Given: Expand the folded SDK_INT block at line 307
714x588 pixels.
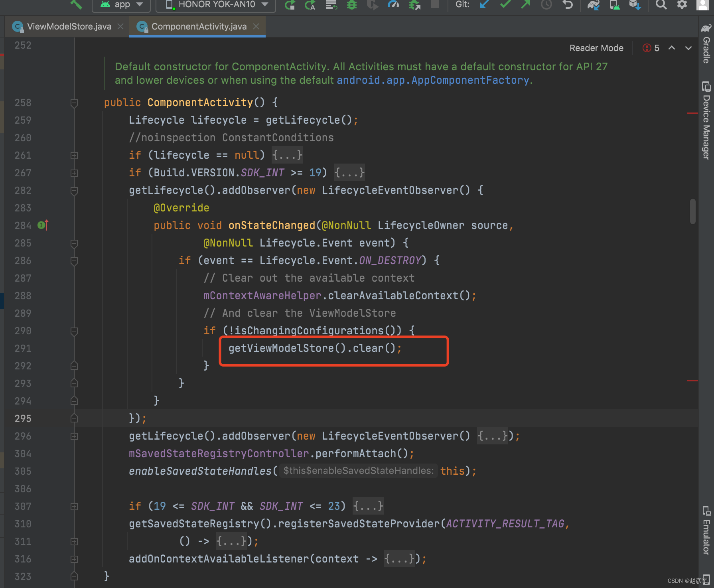Looking at the screenshot, I should [x=74, y=507].
